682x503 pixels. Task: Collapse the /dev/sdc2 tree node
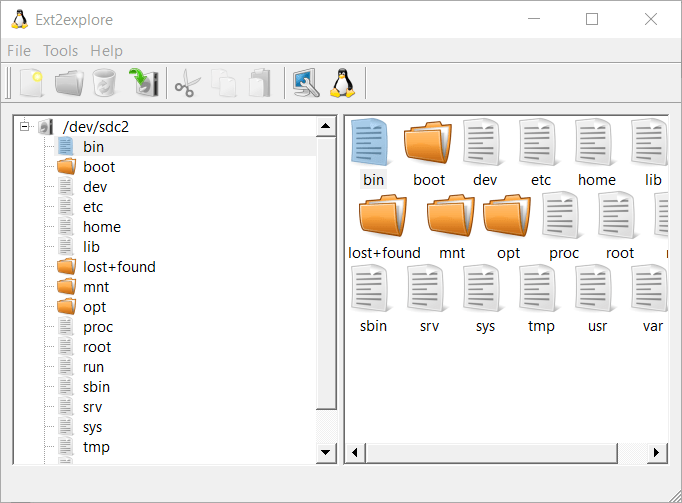(x=25, y=126)
